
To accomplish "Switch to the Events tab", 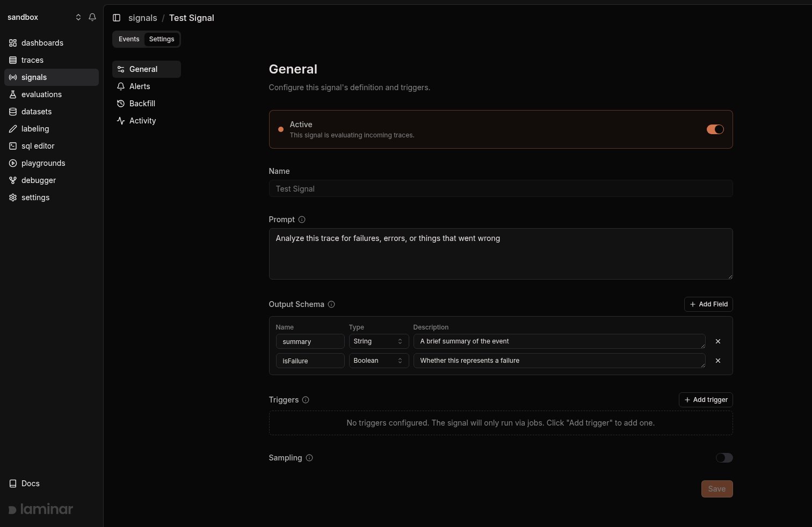I will click(129, 39).
